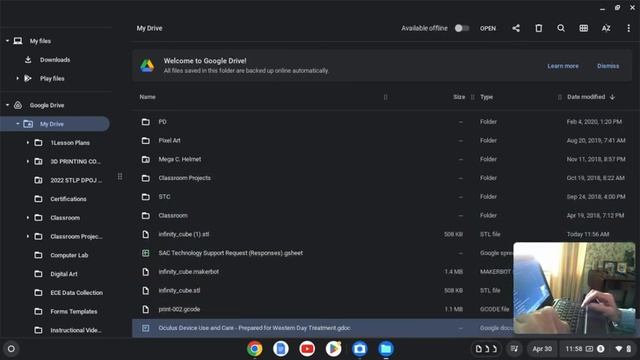Click the Downloads arrow icon in sidebar
Viewport: 640px width, 360px height.
click(28, 60)
